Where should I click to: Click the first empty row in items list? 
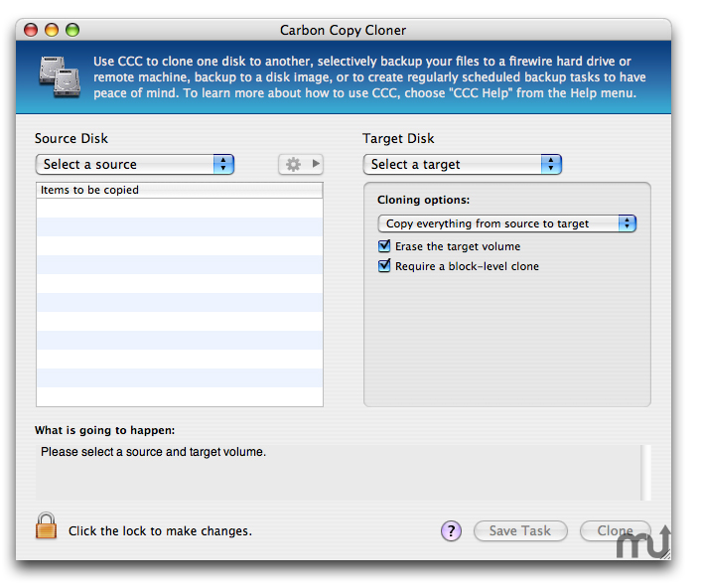tap(180, 208)
